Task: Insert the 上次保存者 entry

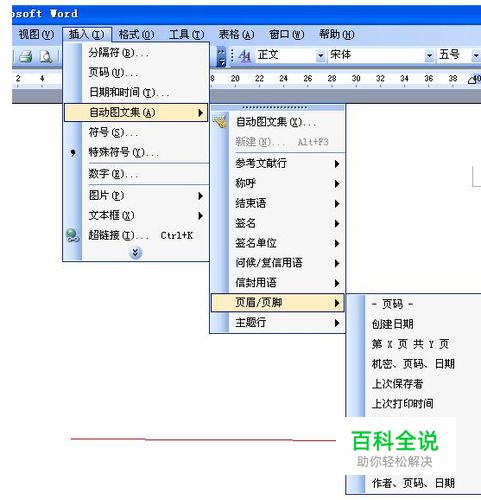Action: pos(414,384)
